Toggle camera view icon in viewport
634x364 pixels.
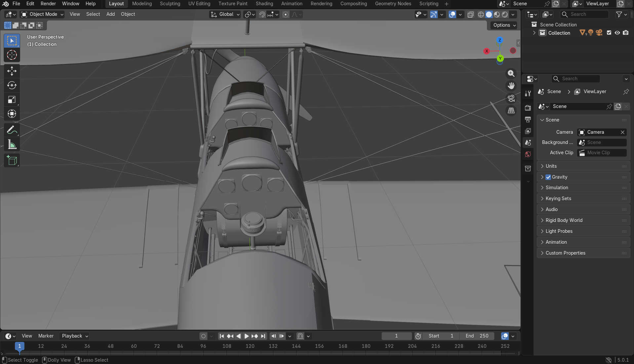click(511, 98)
